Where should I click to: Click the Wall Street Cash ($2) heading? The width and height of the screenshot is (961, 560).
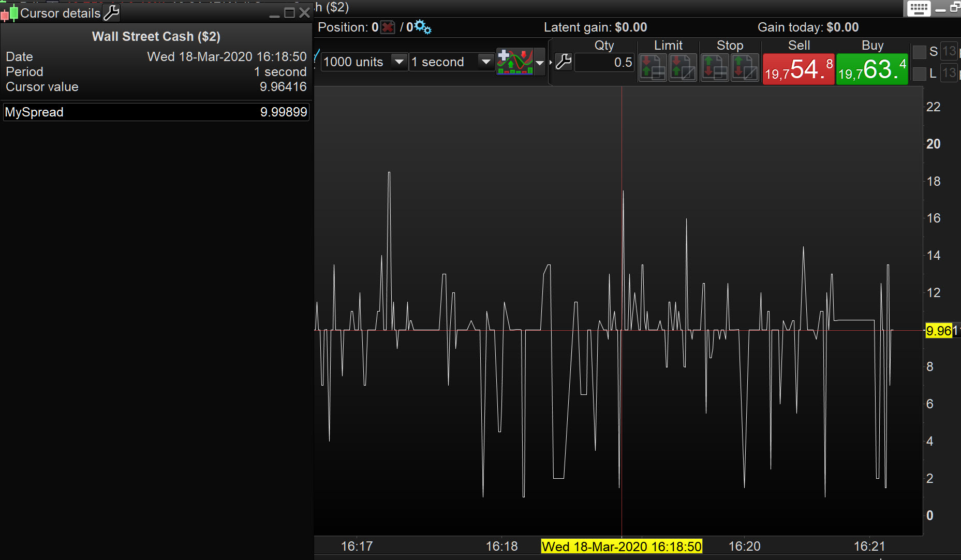(x=156, y=37)
